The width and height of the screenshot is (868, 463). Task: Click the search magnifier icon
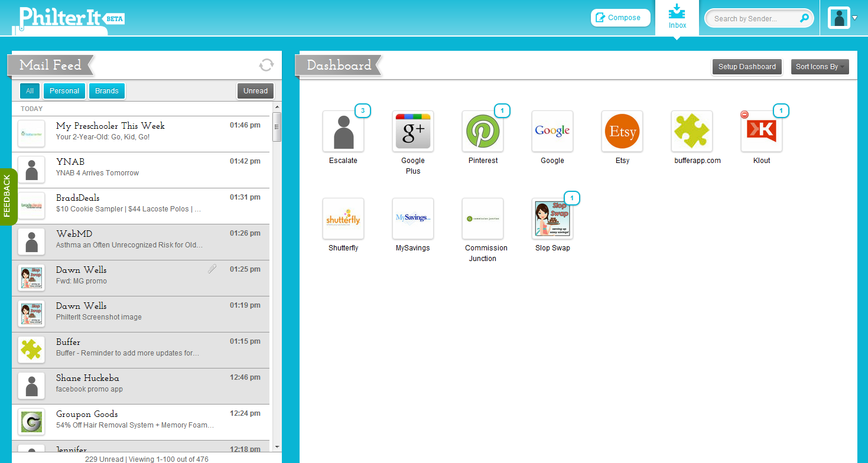pyautogui.click(x=804, y=18)
